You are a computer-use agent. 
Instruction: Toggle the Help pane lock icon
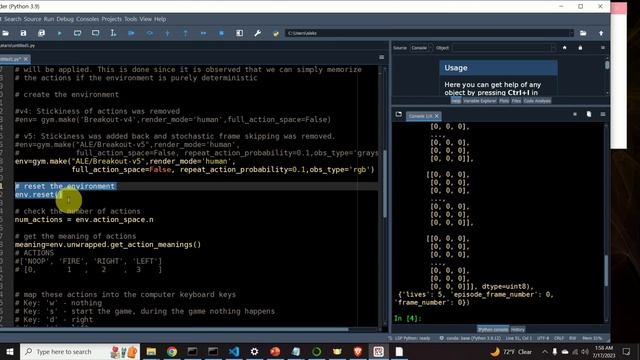pos(580,48)
